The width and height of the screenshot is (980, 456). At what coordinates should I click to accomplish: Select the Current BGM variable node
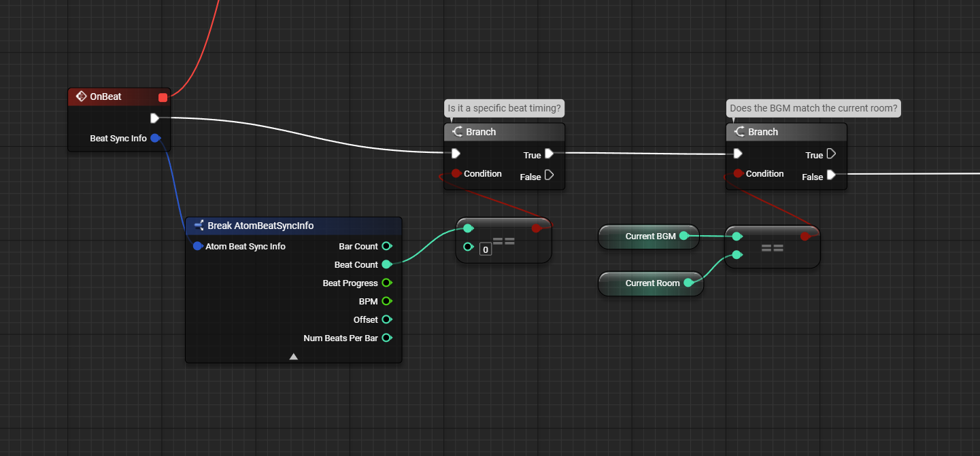tap(649, 236)
